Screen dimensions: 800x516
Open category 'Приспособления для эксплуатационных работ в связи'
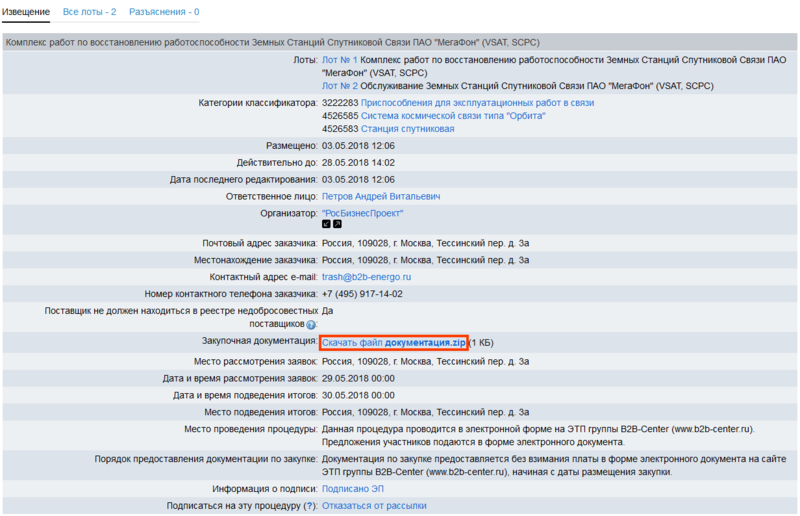pos(477,103)
